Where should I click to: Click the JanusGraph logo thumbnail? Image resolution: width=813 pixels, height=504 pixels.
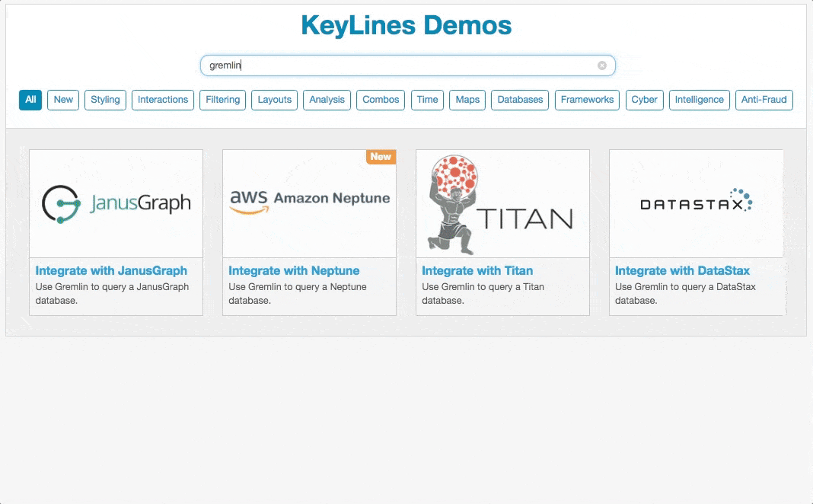[x=116, y=203]
